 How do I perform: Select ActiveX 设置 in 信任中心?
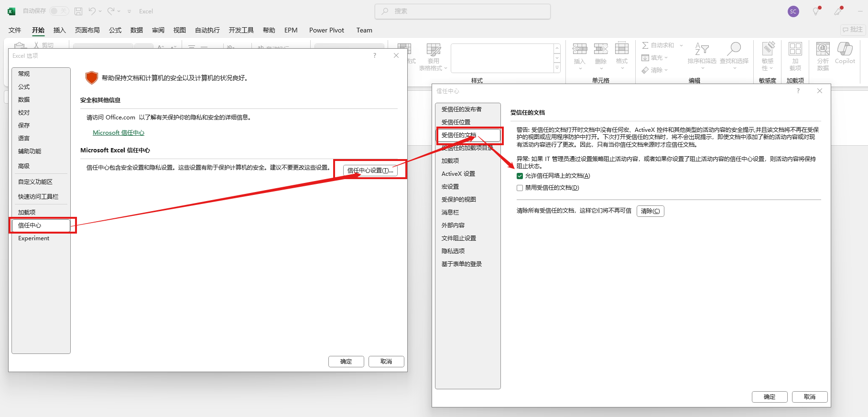tap(468, 173)
